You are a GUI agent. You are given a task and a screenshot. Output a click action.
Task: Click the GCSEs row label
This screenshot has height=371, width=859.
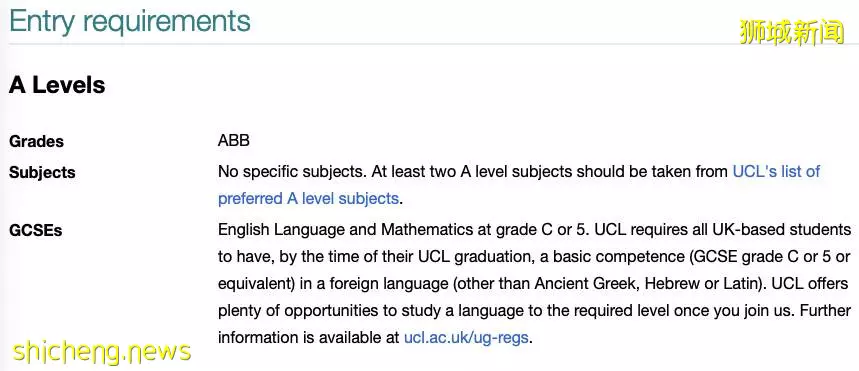[36, 231]
